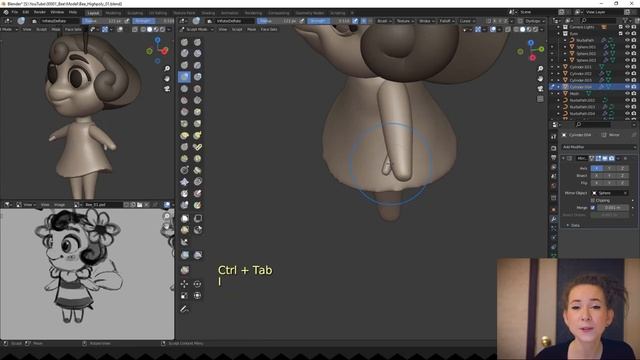Open Sculpt Mode selector in main viewport
Viewport: 640px width, 360px height.
pyautogui.click(x=197, y=29)
